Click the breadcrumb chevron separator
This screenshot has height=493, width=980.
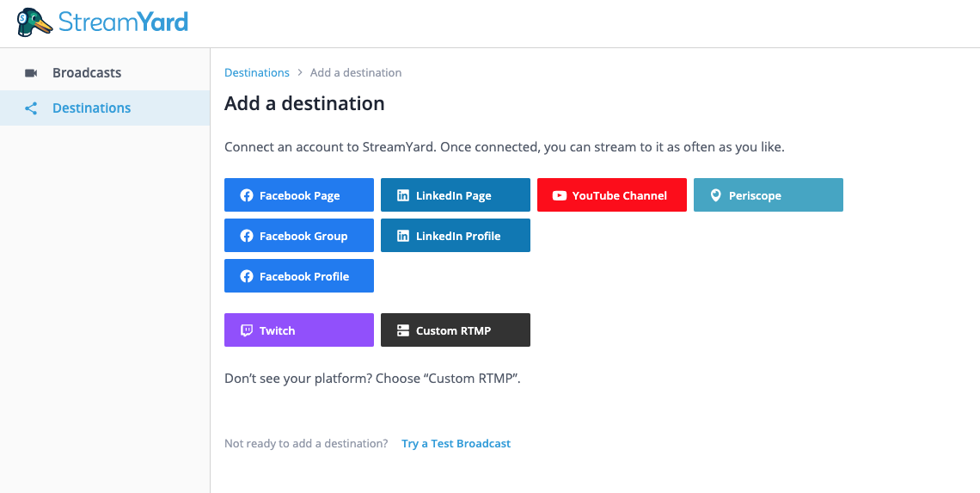(x=300, y=73)
